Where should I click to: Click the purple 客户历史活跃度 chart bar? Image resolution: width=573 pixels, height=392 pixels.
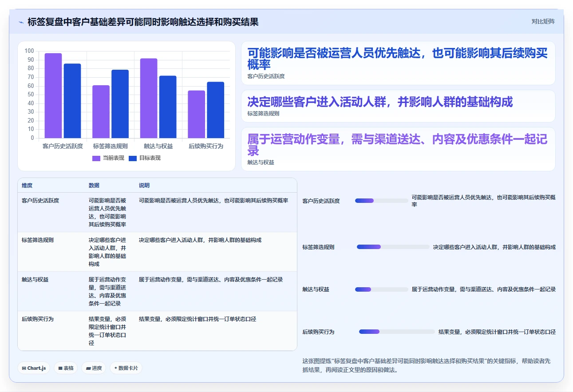click(x=53, y=95)
